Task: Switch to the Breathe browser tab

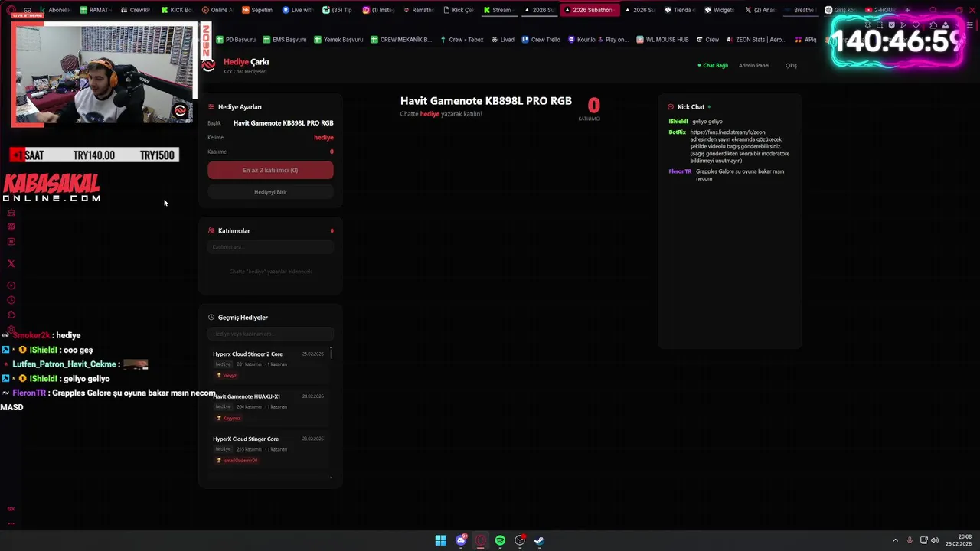Action: (799, 10)
